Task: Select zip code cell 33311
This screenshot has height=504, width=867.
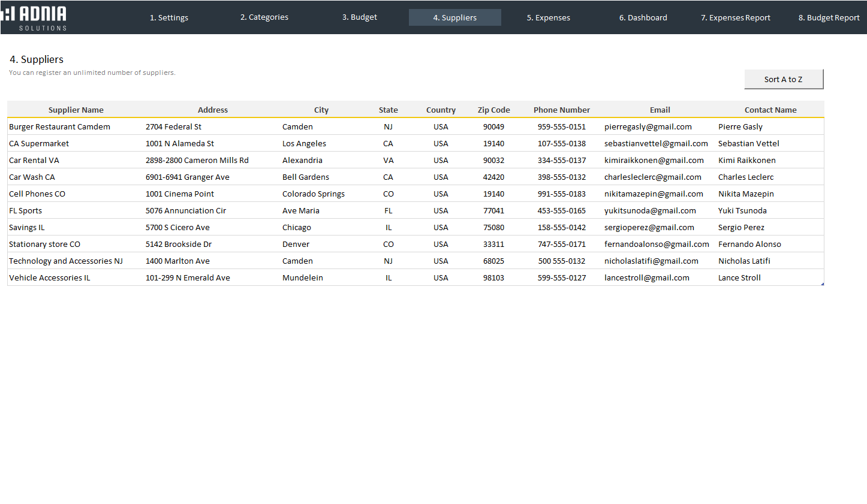Action: [493, 244]
